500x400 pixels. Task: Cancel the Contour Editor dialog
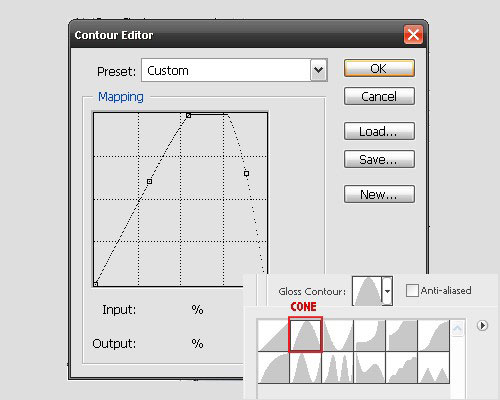pos(379,96)
